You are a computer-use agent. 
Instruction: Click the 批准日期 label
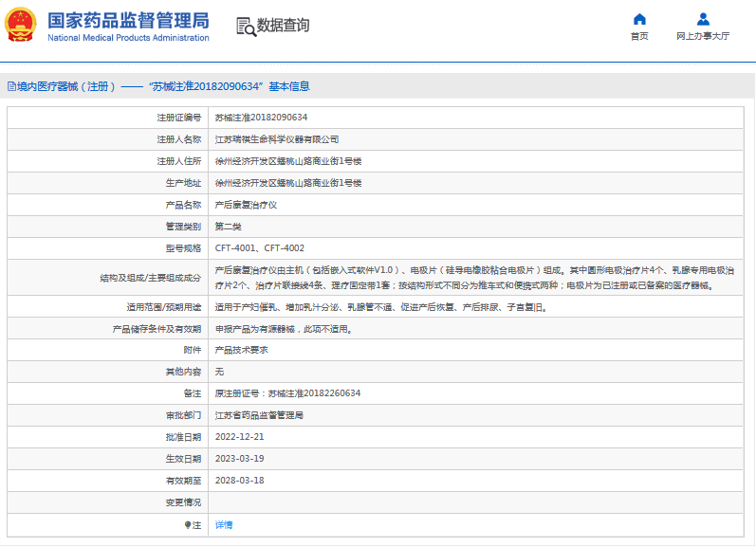tap(183, 437)
